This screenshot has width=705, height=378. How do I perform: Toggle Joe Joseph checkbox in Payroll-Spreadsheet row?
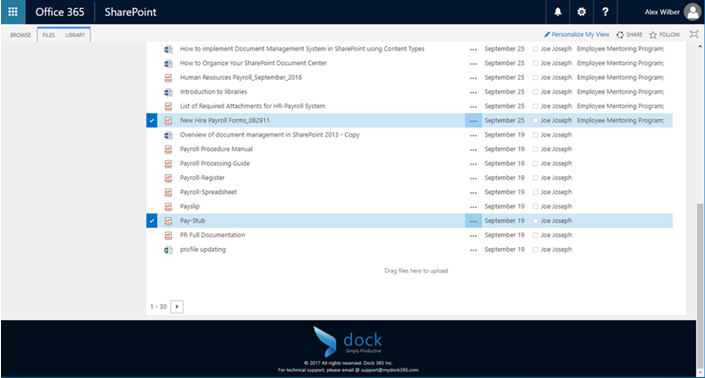click(535, 192)
